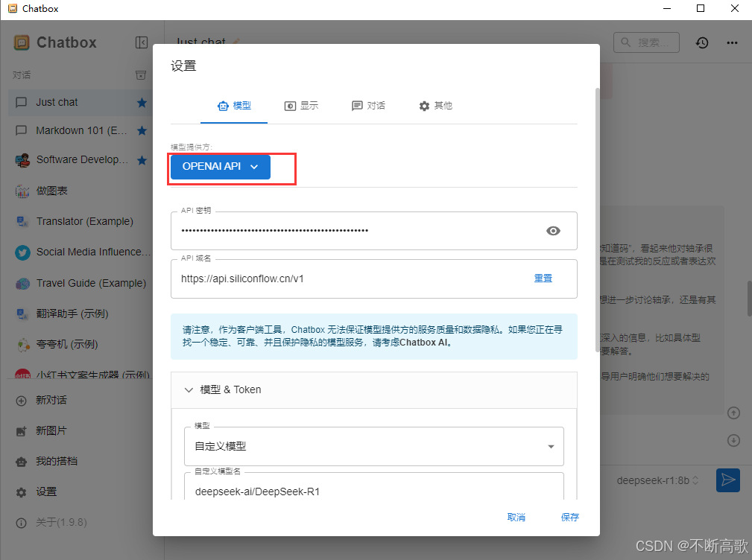Click the 搜索 search box

click(x=646, y=42)
